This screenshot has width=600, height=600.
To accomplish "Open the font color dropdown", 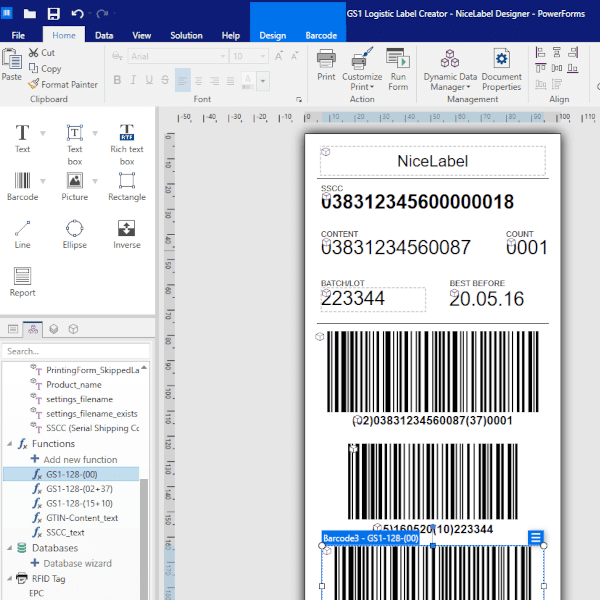I will pos(263,81).
